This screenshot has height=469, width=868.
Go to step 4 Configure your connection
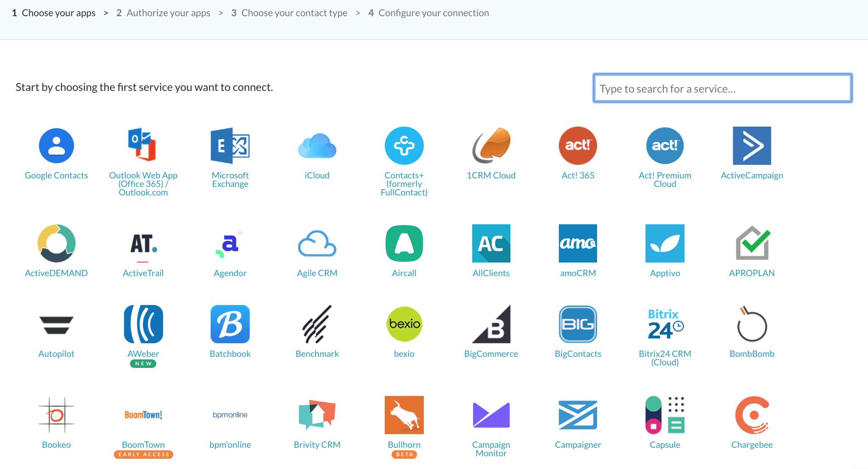(429, 13)
